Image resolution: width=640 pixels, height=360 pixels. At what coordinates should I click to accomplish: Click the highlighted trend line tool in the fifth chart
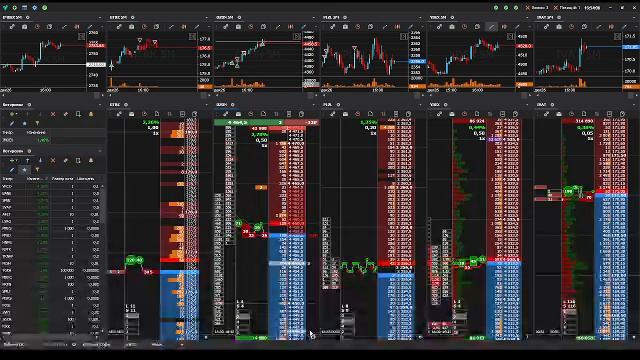492,27
